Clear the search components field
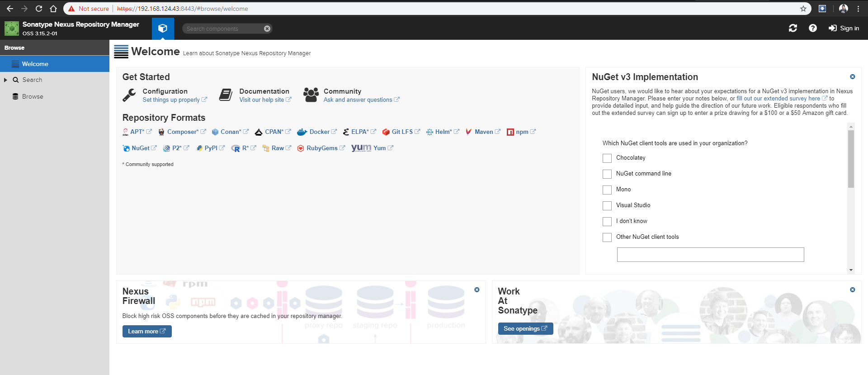The image size is (868, 375). coord(267,28)
